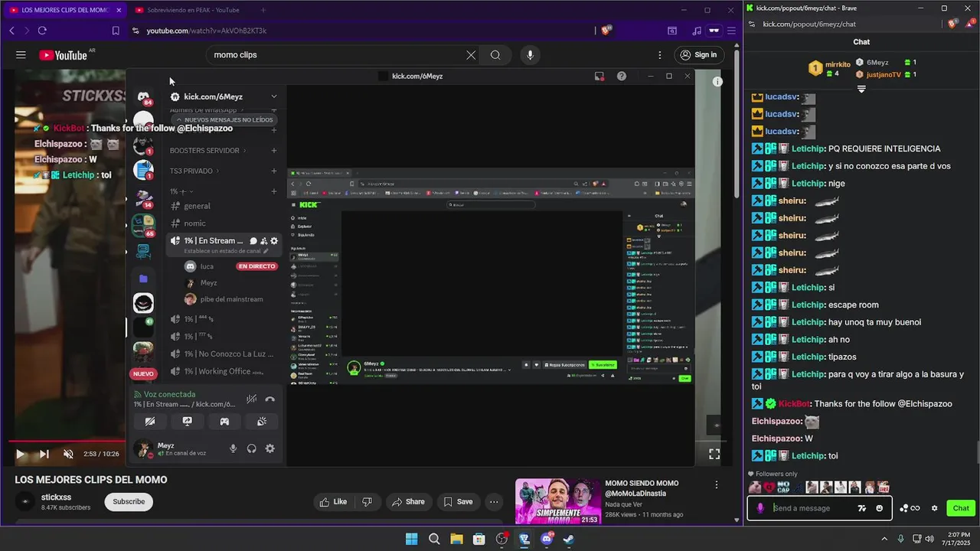This screenshot has width=980, height=551.
Task: Click the NUEVO badge in the server list
Action: point(143,373)
